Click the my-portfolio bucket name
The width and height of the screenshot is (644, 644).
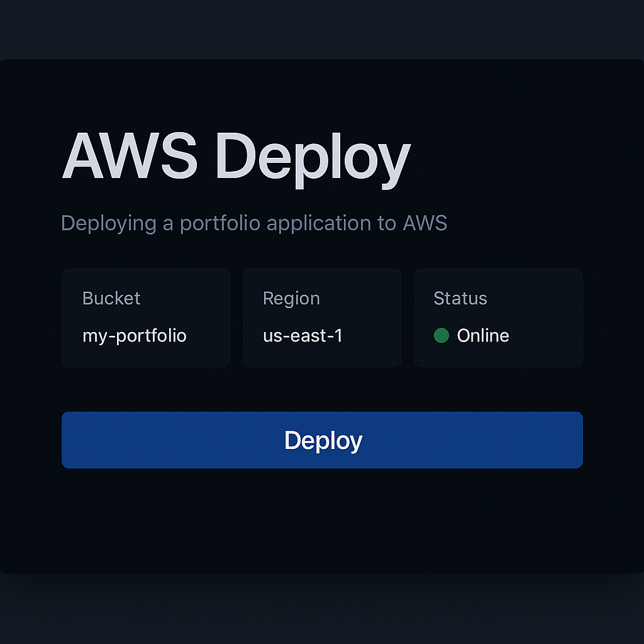coord(135,336)
